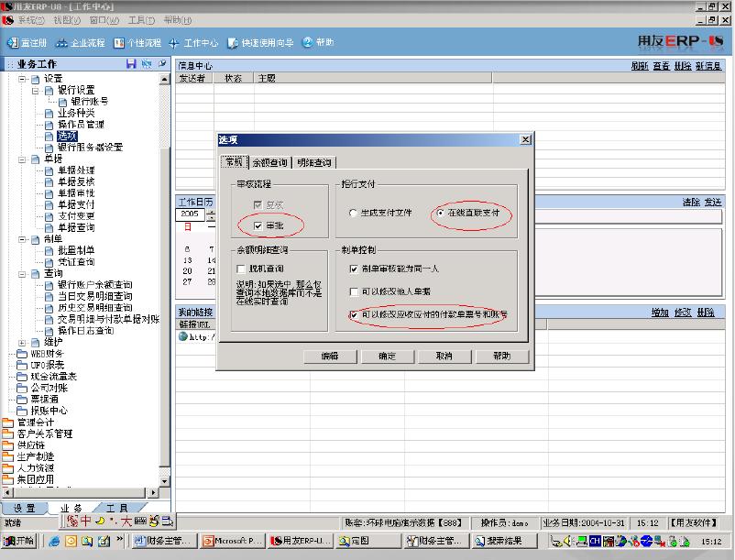Open 单据支付 tree node
The image size is (735, 560).
(x=76, y=204)
